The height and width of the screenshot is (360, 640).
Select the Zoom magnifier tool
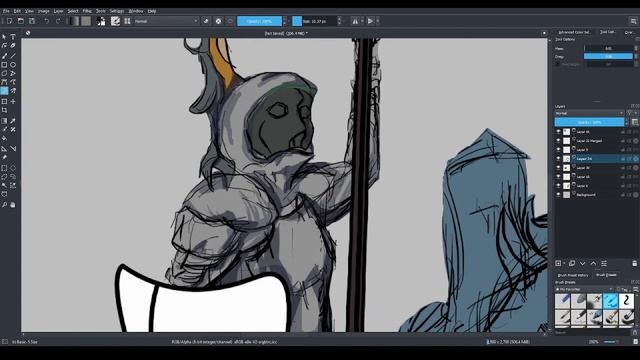pos(4,205)
